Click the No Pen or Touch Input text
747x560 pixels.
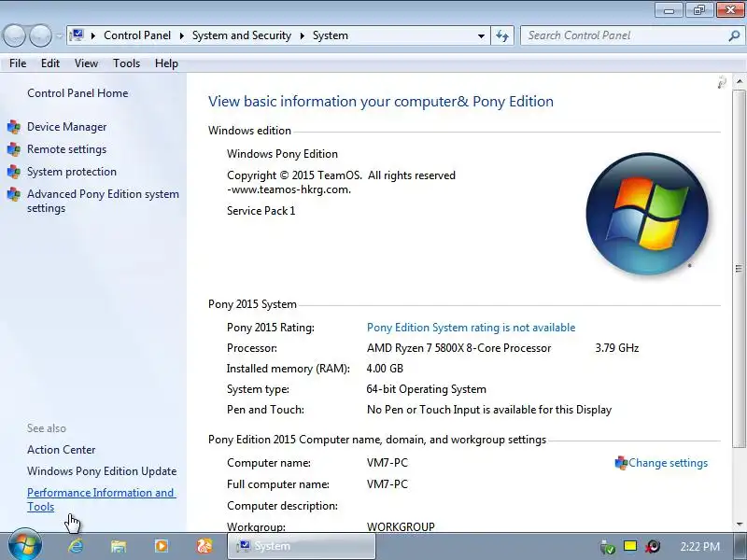pos(489,410)
